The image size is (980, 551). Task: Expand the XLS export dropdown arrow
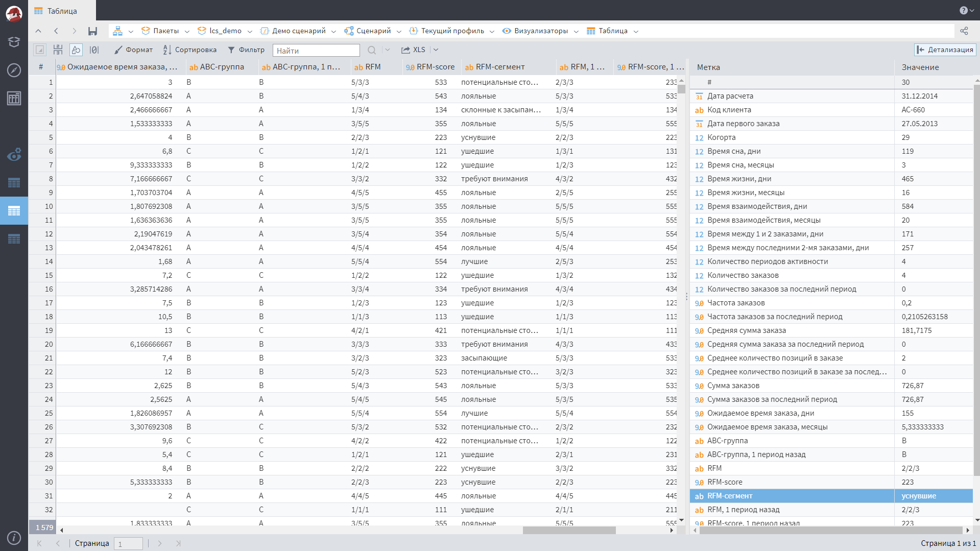[x=436, y=50]
